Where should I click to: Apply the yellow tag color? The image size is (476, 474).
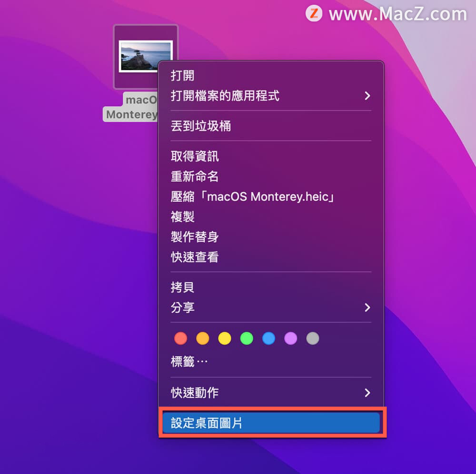225,338
